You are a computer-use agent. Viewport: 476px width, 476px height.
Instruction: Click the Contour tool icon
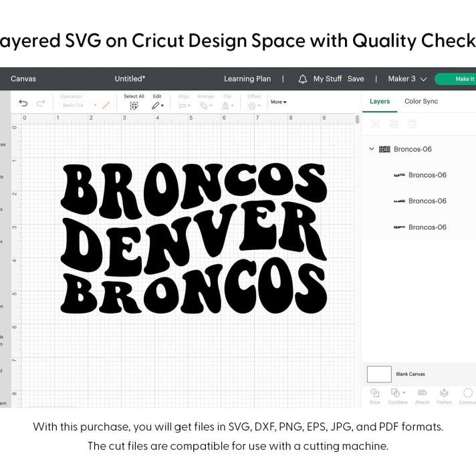(467, 392)
